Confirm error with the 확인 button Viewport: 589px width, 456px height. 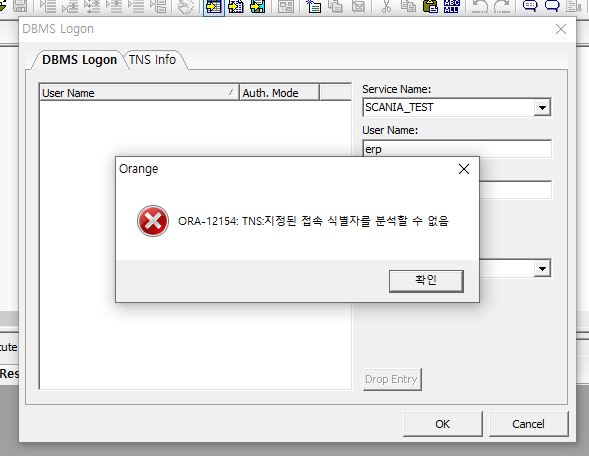pyautogui.click(x=426, y=281)
